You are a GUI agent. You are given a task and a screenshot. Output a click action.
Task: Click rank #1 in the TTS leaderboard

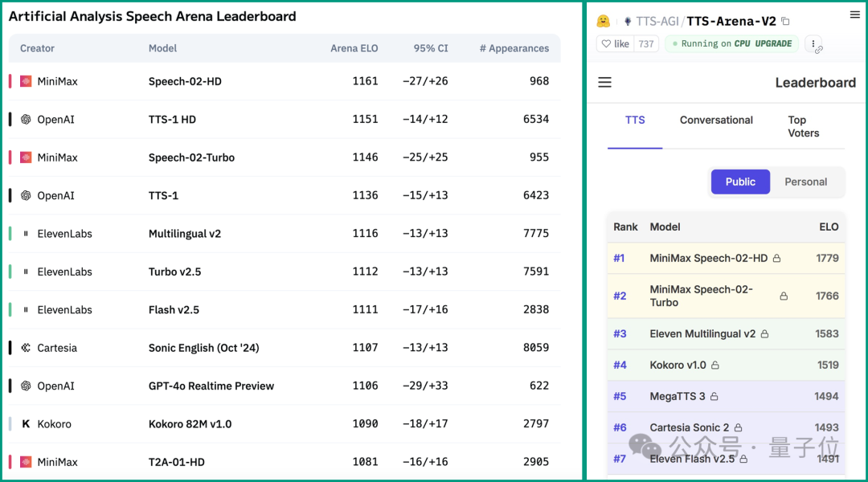coord(619,259)
